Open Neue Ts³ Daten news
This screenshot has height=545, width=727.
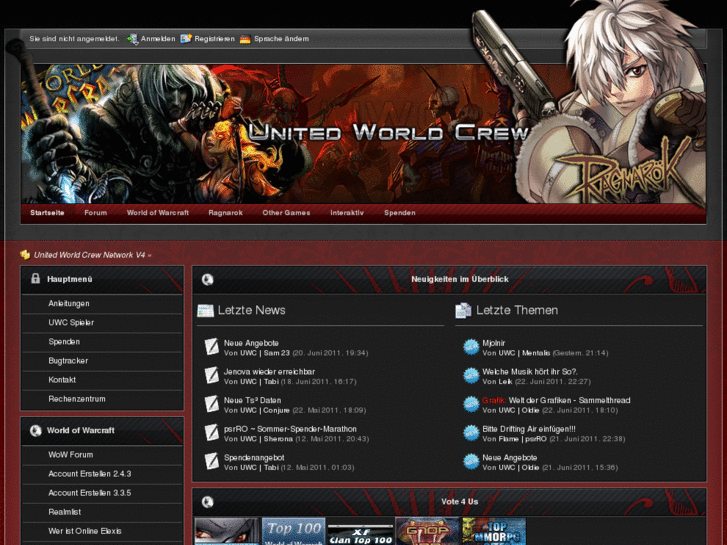pyautogui.click(x=253, y=400)
